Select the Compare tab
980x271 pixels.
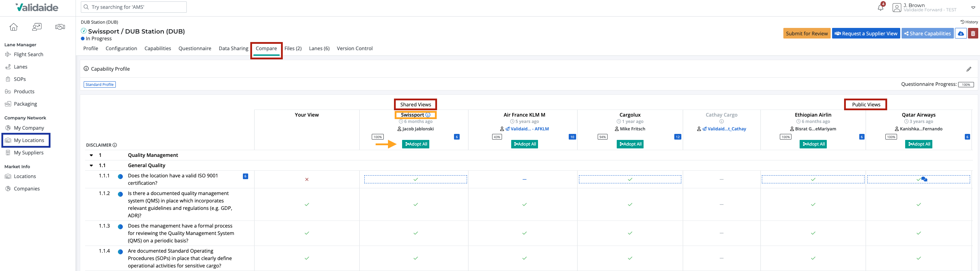pos(266,49)
